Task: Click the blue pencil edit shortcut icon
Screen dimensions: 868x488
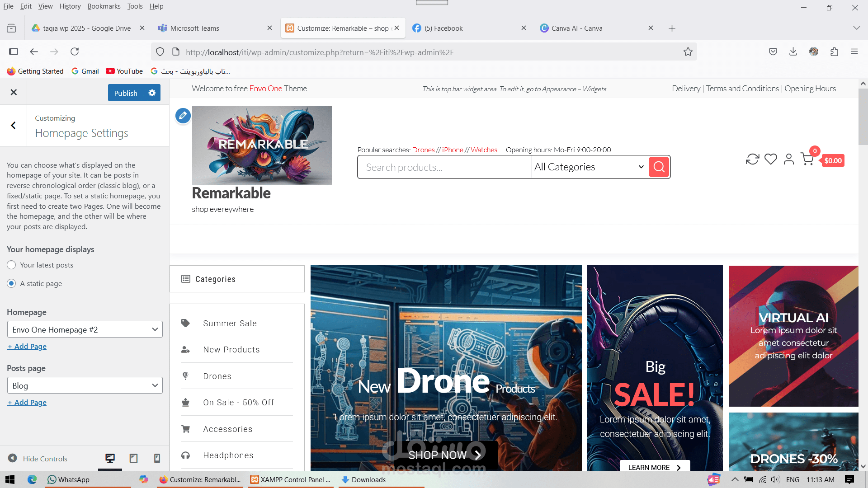Action: [x=183, y=116]
